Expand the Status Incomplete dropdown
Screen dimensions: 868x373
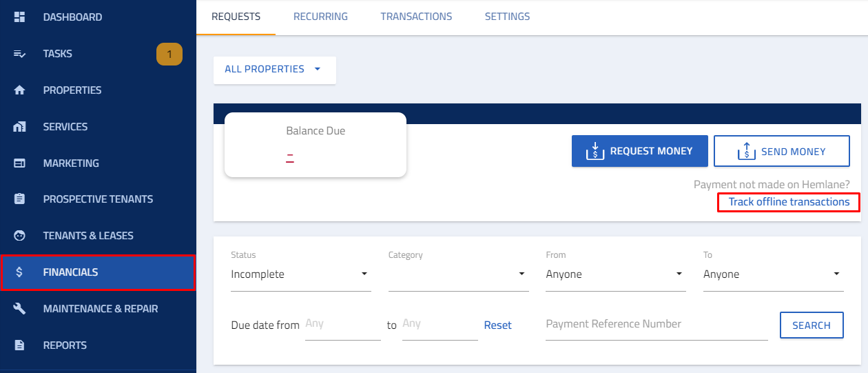pyautogui.click(x=300, y=274)
